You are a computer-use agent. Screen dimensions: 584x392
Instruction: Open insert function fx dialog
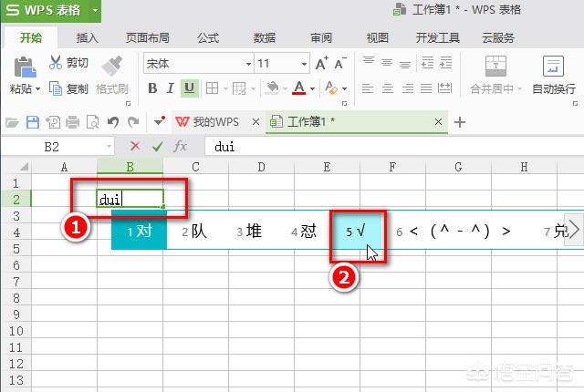[181, 146]
